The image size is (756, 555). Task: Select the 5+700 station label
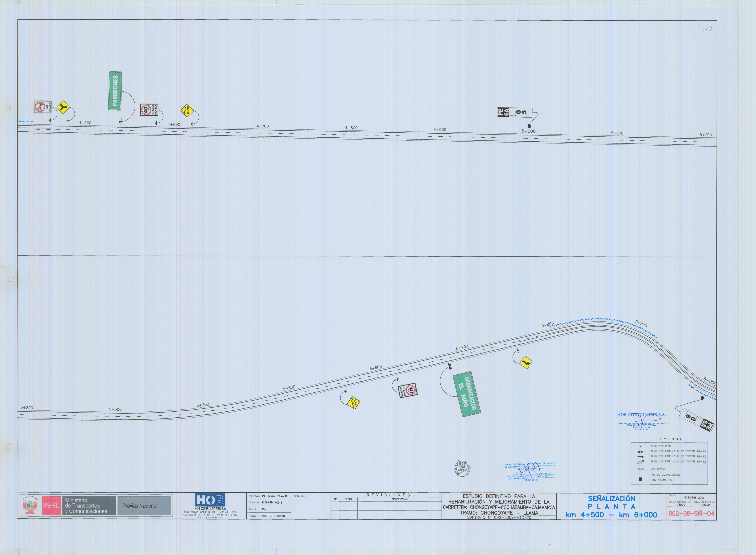tap(462, 348)
